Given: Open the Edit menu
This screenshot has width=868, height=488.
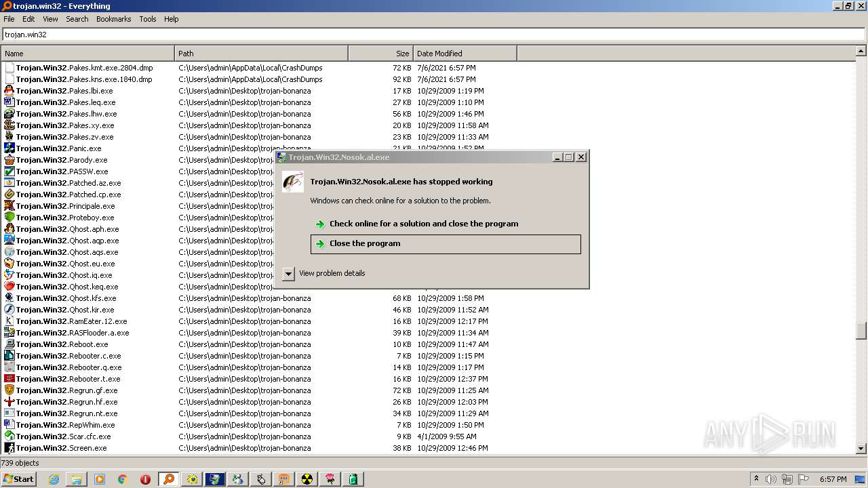Looking at the screenshot, I should coord(28,19).
